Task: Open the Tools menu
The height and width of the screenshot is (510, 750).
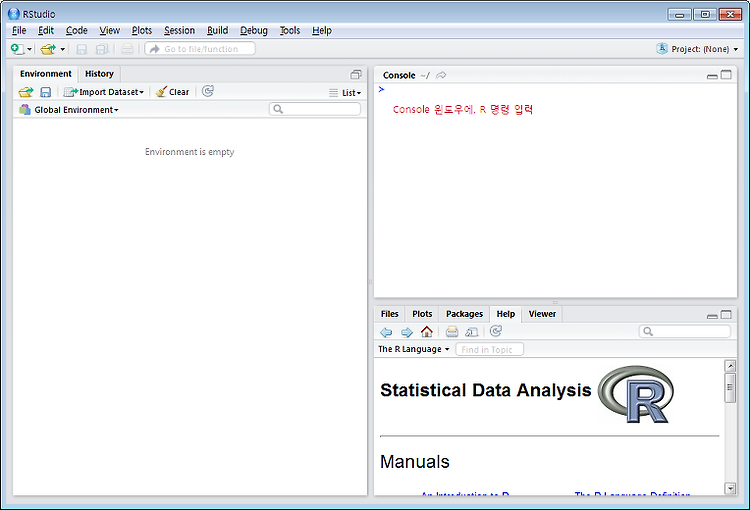Action: coord(290,30)
